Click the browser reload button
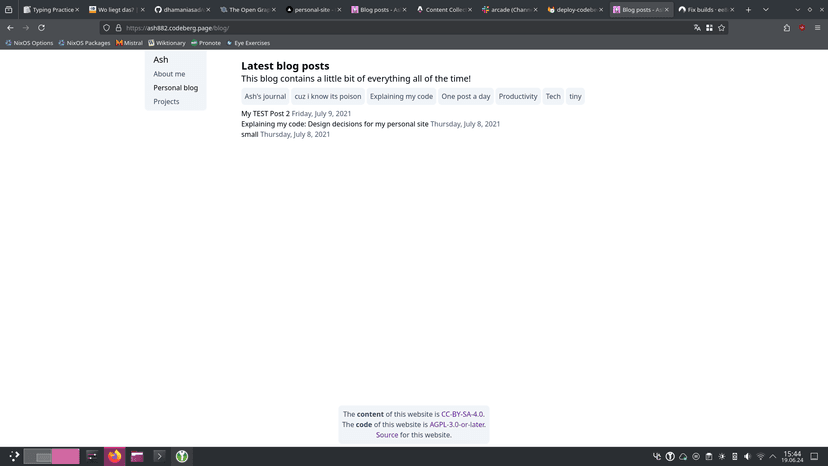Viewport: 828px width, 466px height. pos(41,28)
